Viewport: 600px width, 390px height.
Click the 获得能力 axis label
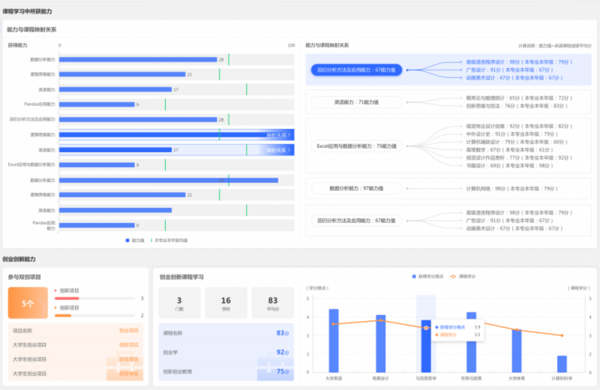[18, 45]
